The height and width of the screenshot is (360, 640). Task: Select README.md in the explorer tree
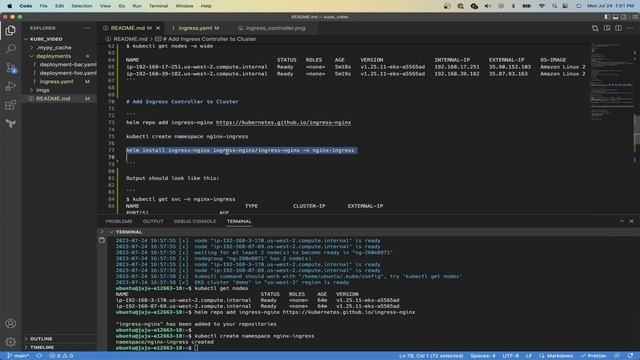tap(53, 99)
